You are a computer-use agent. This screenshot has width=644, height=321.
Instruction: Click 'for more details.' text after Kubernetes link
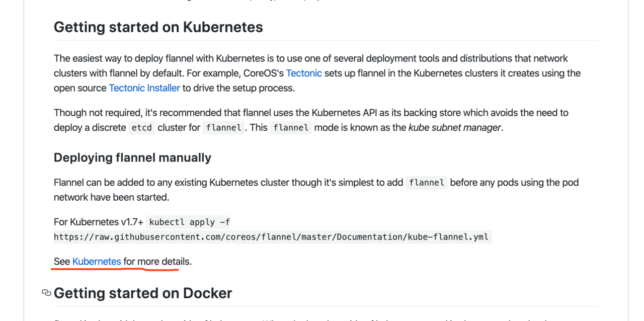[157, 262]
